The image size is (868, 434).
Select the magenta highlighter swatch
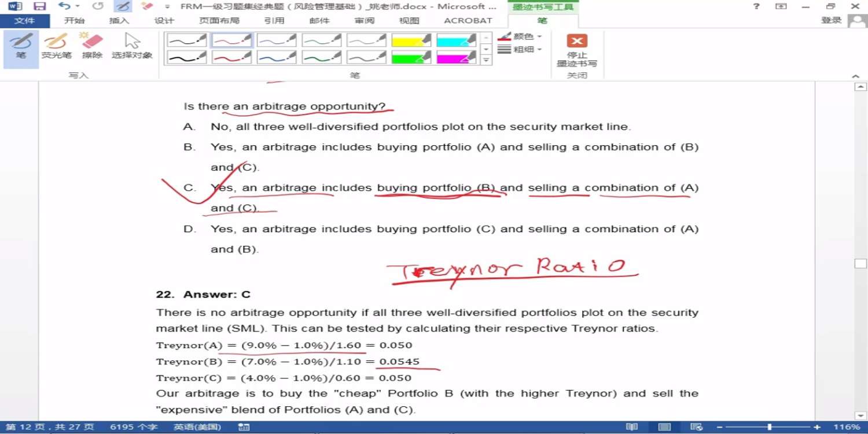[x=457, y=57]
